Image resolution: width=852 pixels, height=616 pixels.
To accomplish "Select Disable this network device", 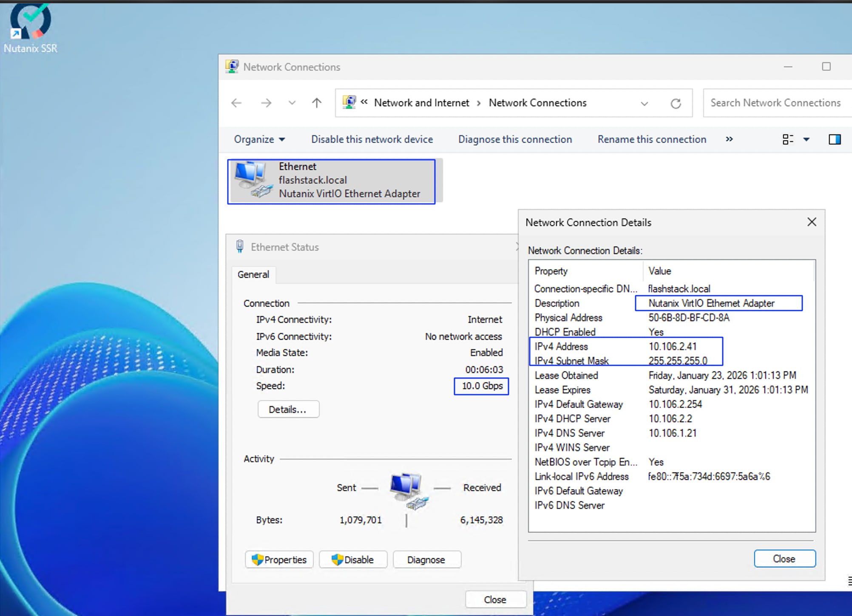I will 372,139.
